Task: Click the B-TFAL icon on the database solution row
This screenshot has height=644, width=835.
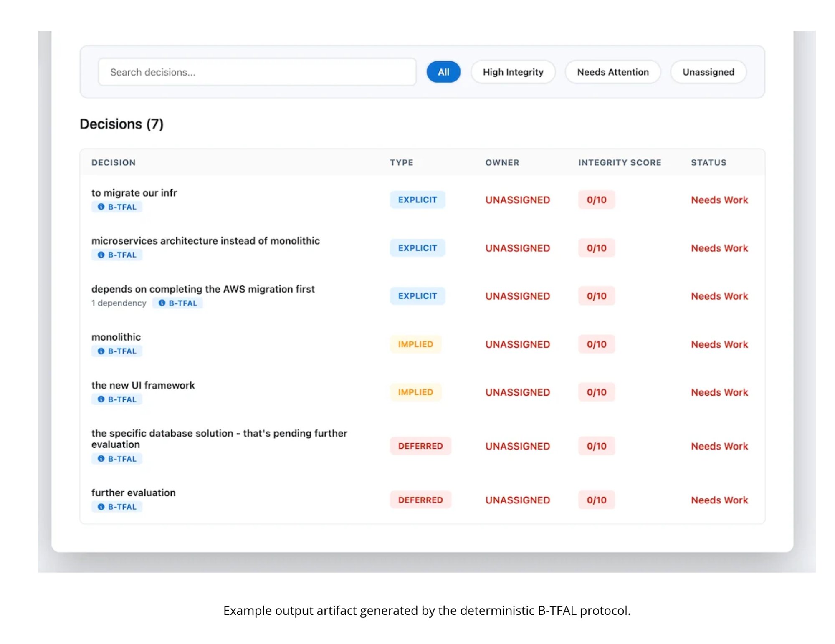Action: click(x=101, y=458)
